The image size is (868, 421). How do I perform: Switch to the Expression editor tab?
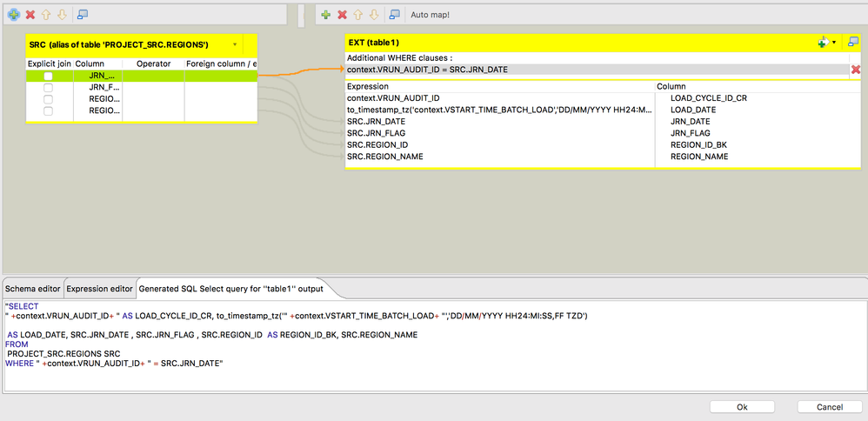coord(100,289)
